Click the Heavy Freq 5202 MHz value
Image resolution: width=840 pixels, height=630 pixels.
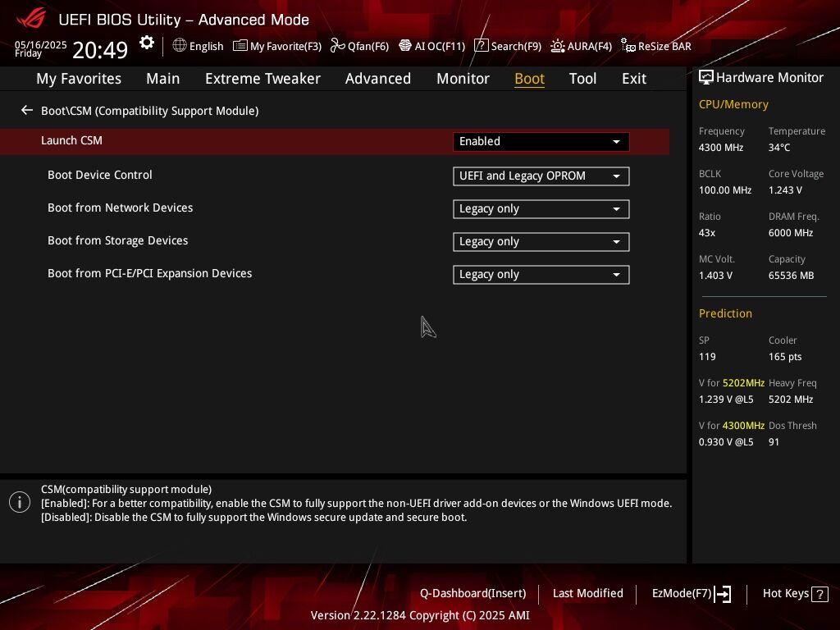coord(791,399)
